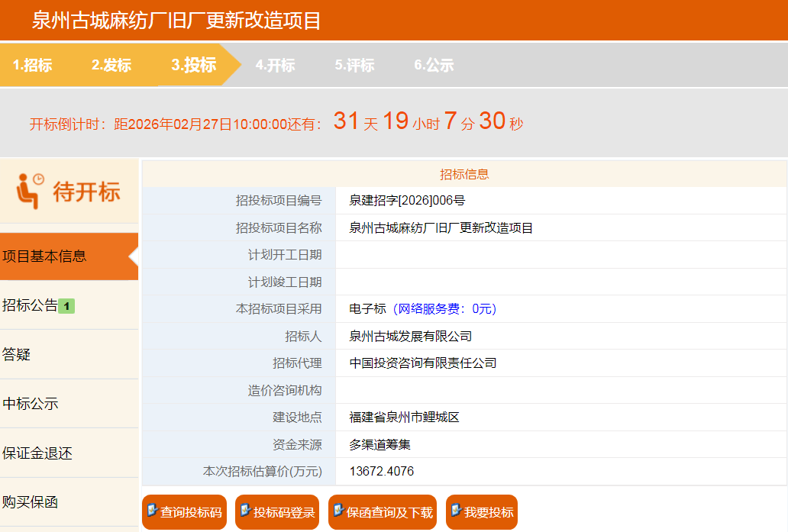788x532 pixels.
Task: Select 答疑 in the left sidebar
Action: click(x=17, y=355)
